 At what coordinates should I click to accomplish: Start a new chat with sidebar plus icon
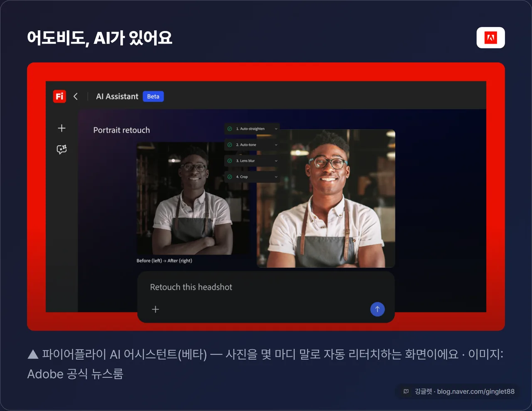[62, 128]
